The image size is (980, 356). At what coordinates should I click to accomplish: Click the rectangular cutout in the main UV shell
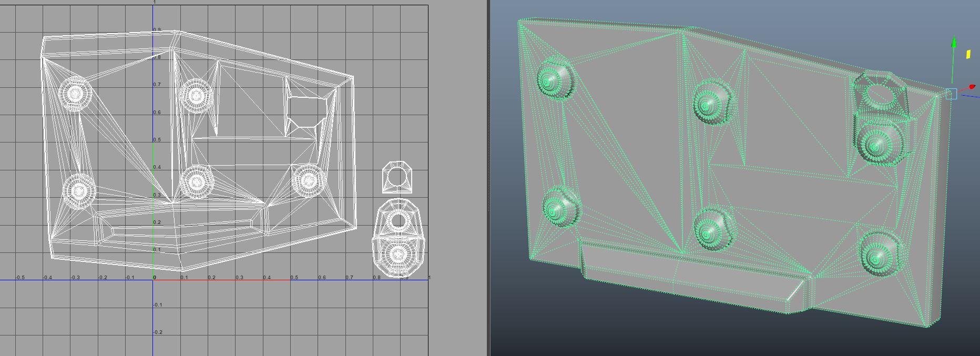[x=306, y=111]
